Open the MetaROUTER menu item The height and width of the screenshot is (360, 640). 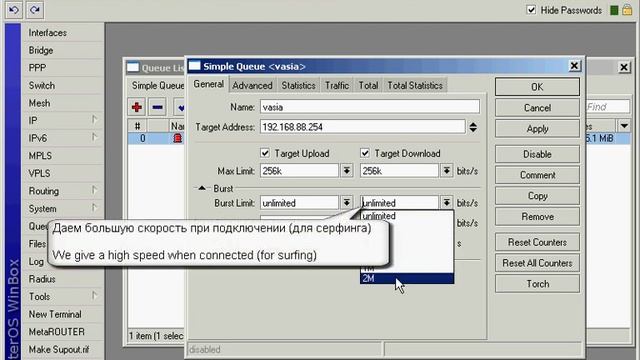click(63, 331)
